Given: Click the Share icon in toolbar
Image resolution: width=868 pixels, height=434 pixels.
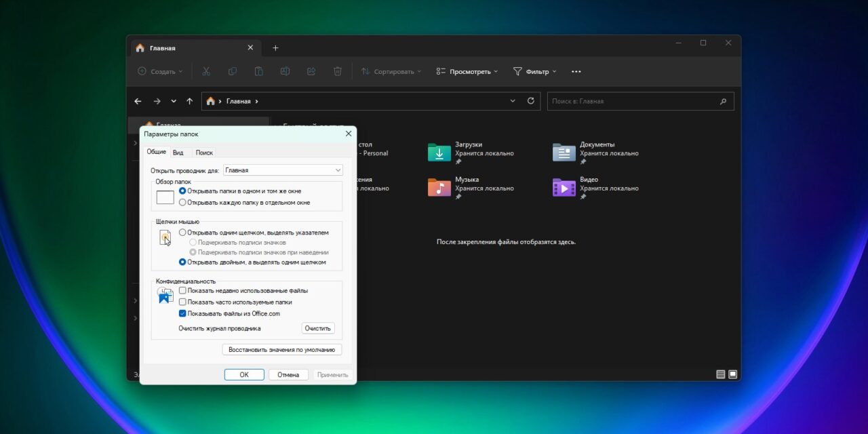Looking at the screenshot, I should [311, 71].
